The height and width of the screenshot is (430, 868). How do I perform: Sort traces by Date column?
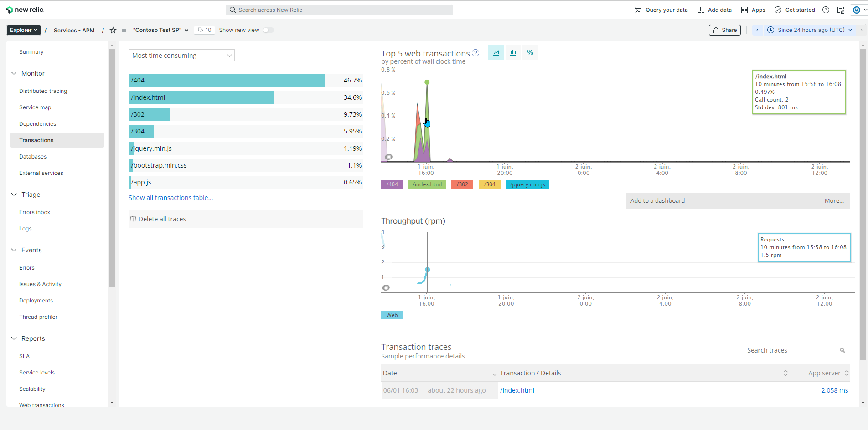439,373
